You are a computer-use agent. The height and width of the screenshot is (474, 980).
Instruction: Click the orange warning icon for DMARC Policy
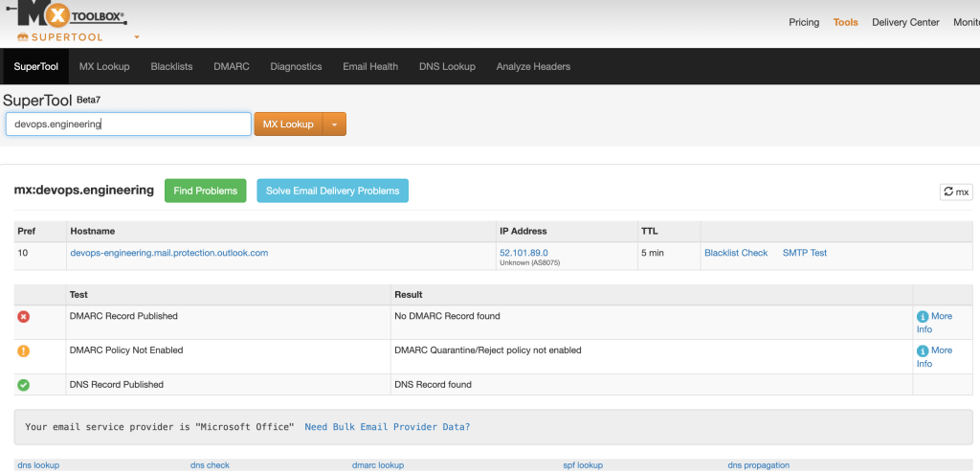coord(23,351)
